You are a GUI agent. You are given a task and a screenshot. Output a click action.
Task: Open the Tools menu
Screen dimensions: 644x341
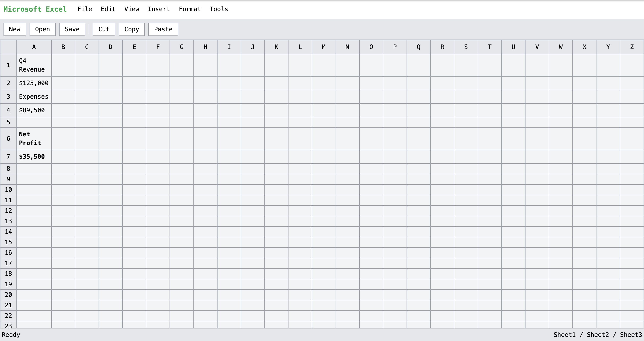pyautogui.click(x=219, y=9)
